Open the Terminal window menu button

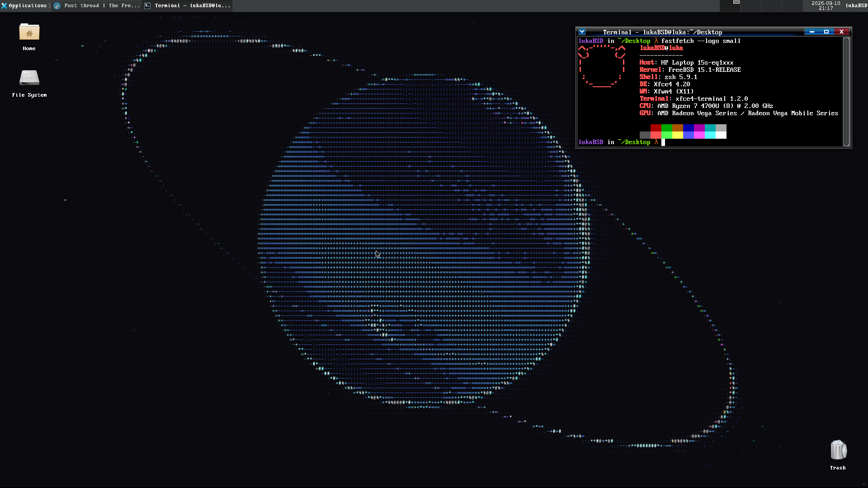point(582,32)
